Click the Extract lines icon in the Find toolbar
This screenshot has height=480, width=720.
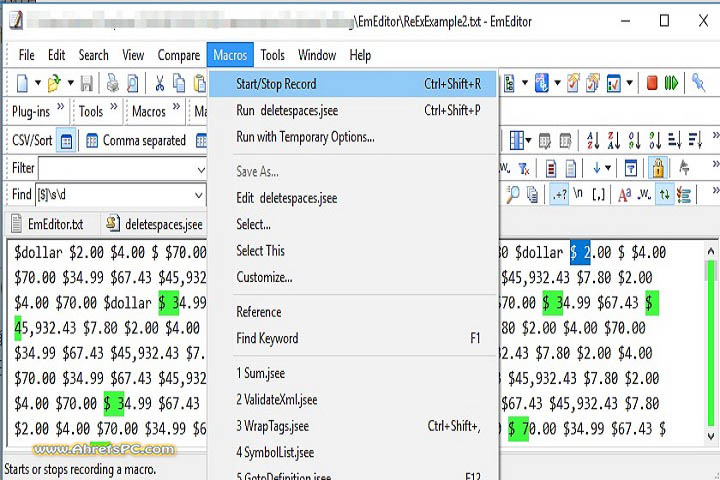(x=684, y=195)
